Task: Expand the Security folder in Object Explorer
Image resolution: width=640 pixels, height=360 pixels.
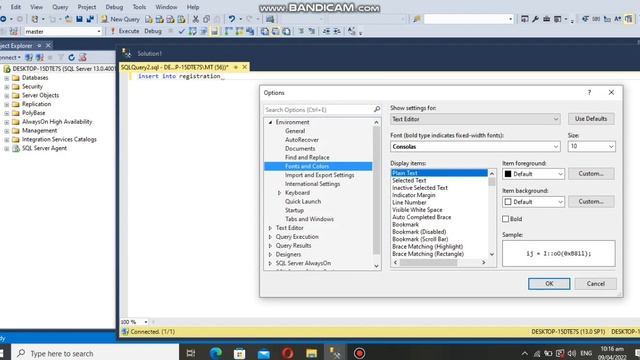Action: pyautogui.click(x=7, y=87)
